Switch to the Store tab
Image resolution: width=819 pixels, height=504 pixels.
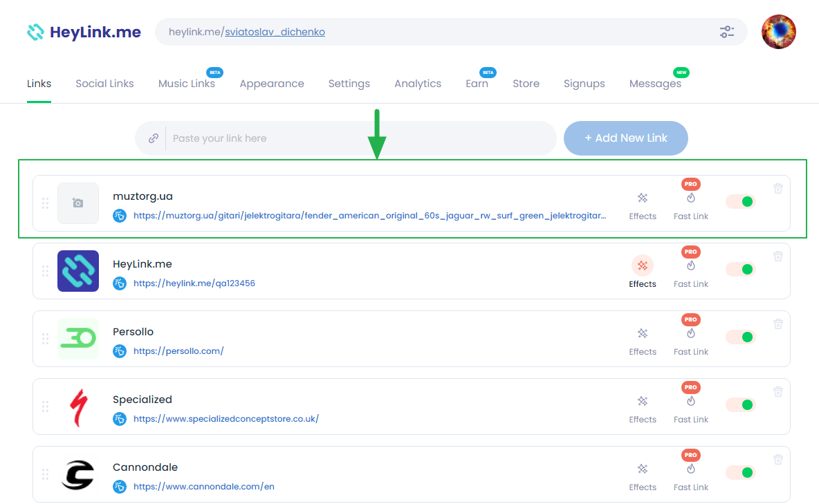click(526, 84)
